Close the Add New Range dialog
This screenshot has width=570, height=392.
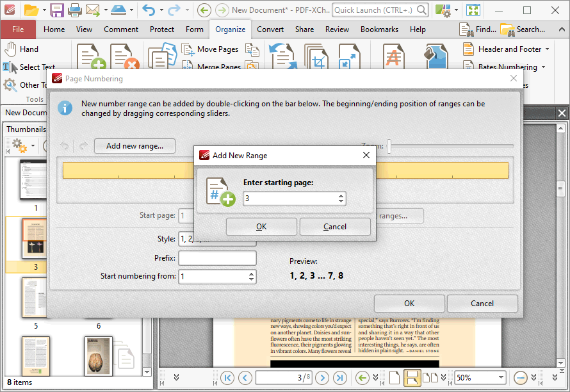366,155
